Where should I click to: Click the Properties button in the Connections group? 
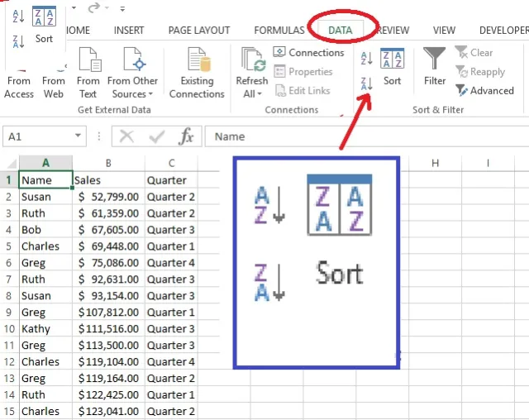click(303, 72)
